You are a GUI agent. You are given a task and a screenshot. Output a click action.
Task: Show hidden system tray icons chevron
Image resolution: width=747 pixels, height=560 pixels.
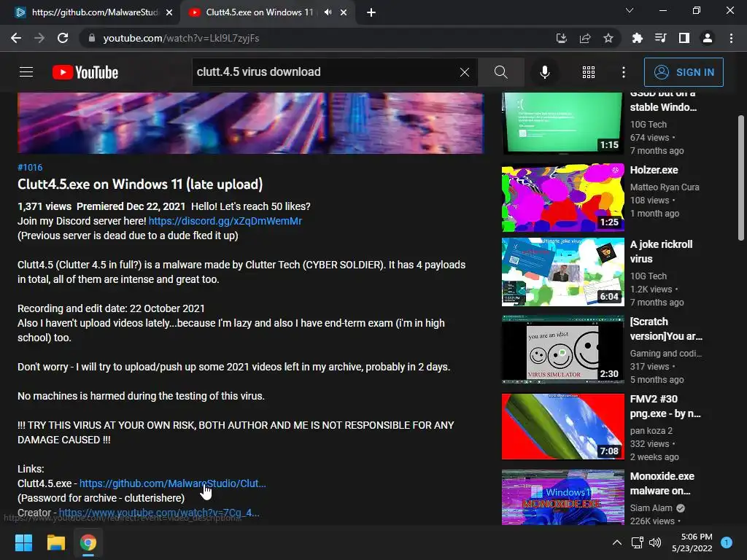coord(617,542)
